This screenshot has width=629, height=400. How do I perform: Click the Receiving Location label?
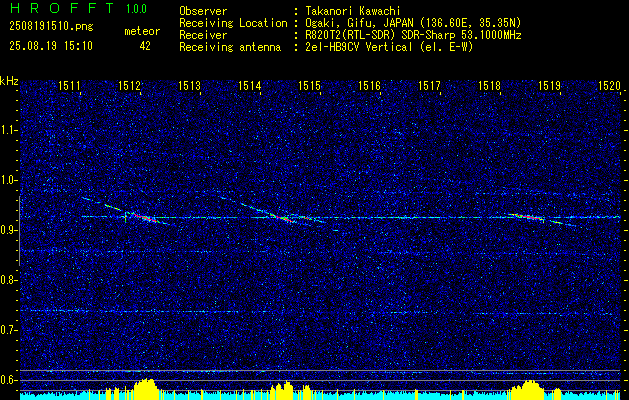[x=233, y=23]
